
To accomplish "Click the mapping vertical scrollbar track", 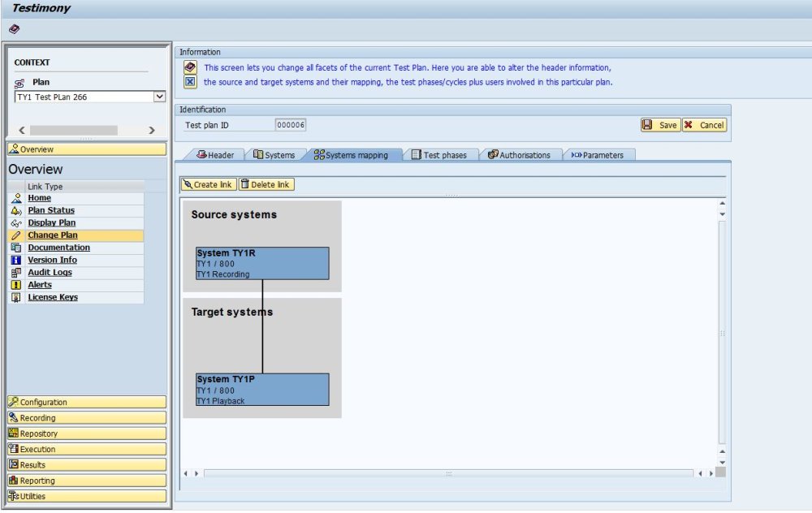I will (x=722, y=332).
